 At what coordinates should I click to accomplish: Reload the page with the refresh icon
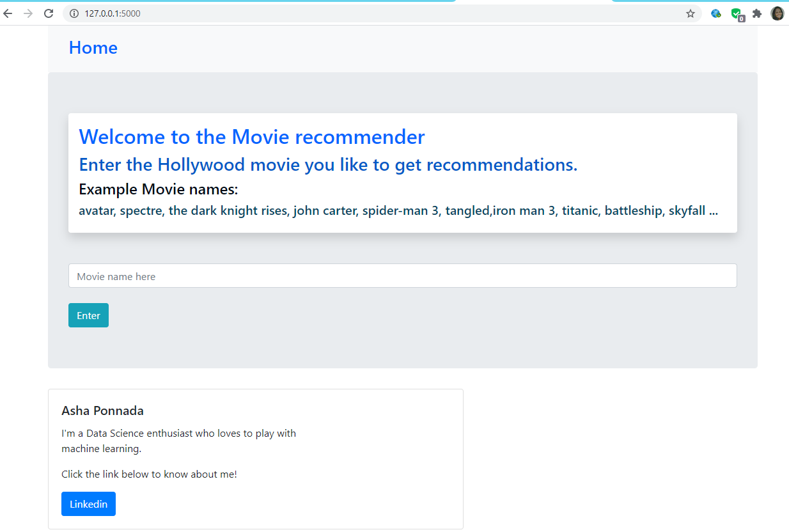(49, 13)
